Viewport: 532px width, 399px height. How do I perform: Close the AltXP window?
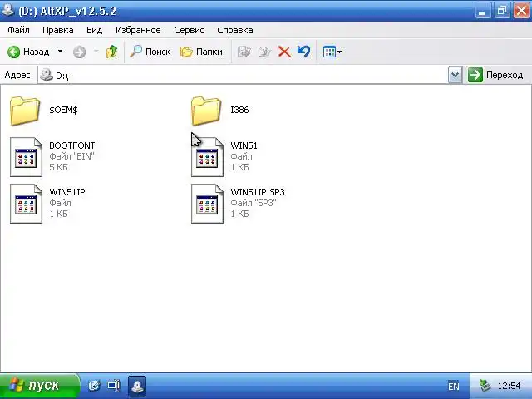point(521,11)
